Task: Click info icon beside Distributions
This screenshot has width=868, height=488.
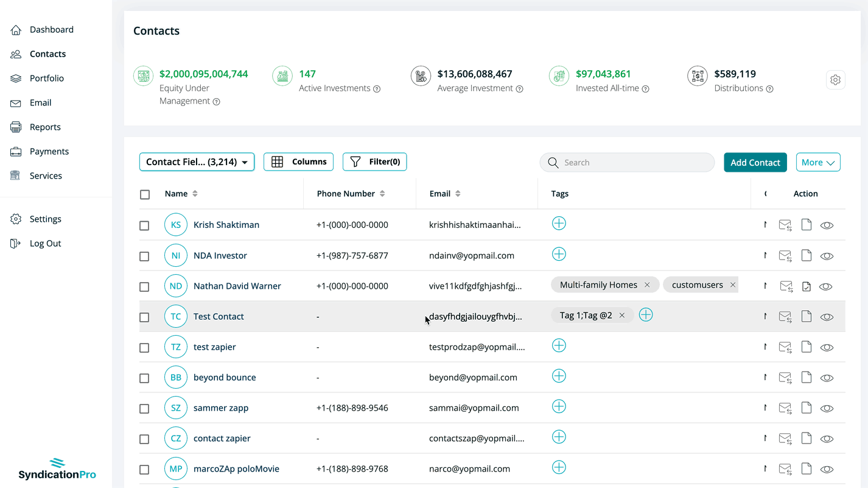Action: tap(769, 89)
